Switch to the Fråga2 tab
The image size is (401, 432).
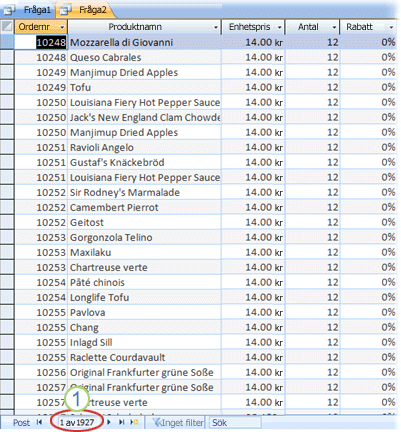pyautogui.click(x=86, y=10)
